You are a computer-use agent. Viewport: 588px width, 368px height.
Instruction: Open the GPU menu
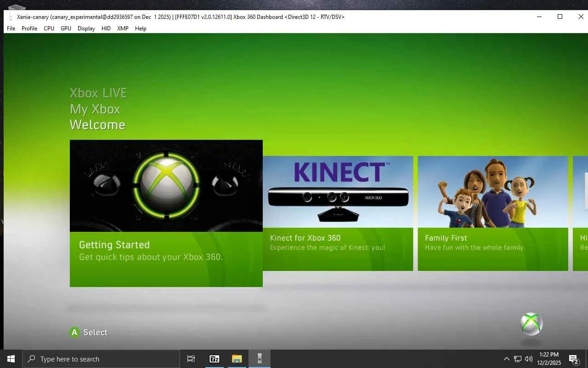(x=66, y=29)
